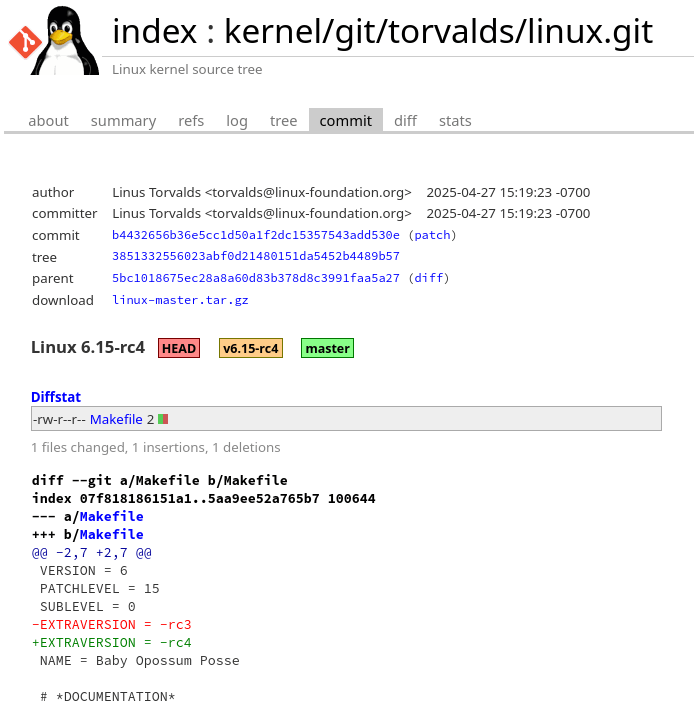Click the # *DOCUMENTATION* comment line
The width and height of the screenshot is (694, 719).
pyautogui.click(x=107, y=697)
